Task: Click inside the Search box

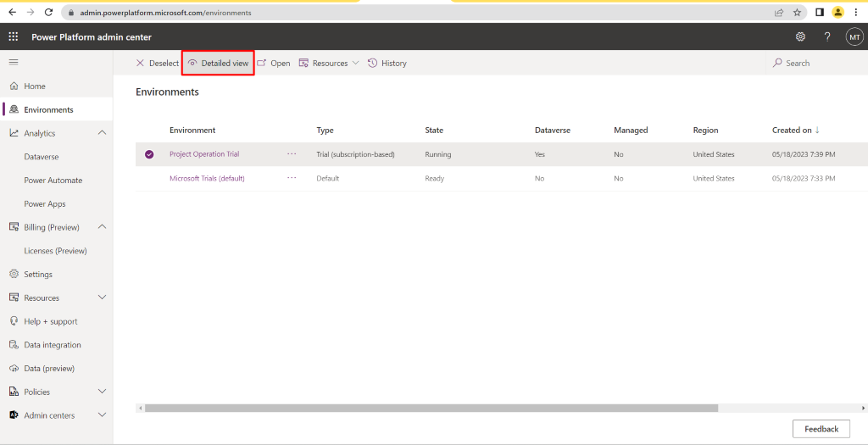Action: [x=816, y=63]
